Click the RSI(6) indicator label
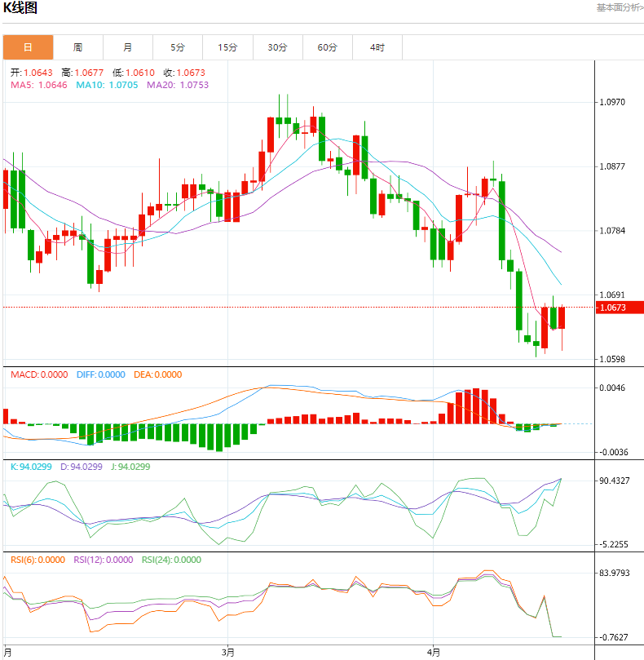The width and height of the screenshot is (644, 660). click(37, 560)
